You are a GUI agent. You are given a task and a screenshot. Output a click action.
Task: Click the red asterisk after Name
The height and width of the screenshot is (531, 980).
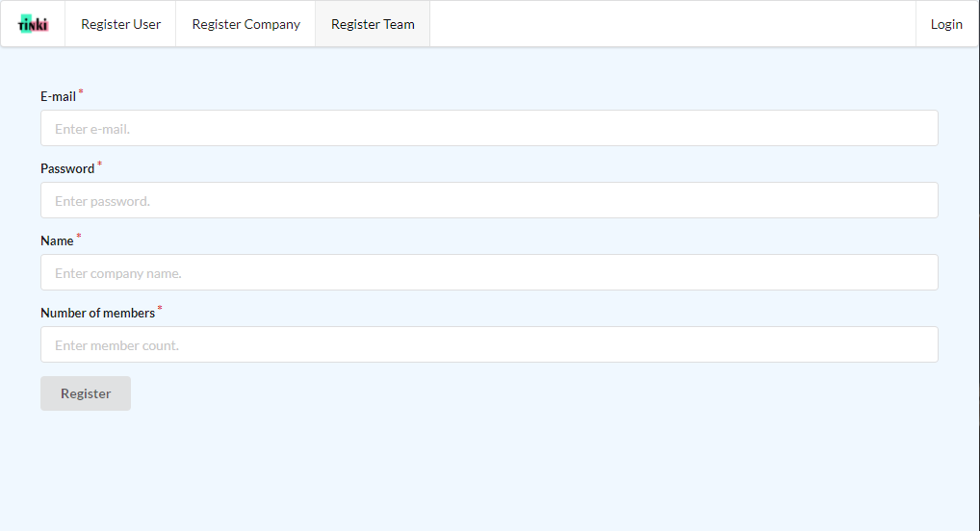79,237
